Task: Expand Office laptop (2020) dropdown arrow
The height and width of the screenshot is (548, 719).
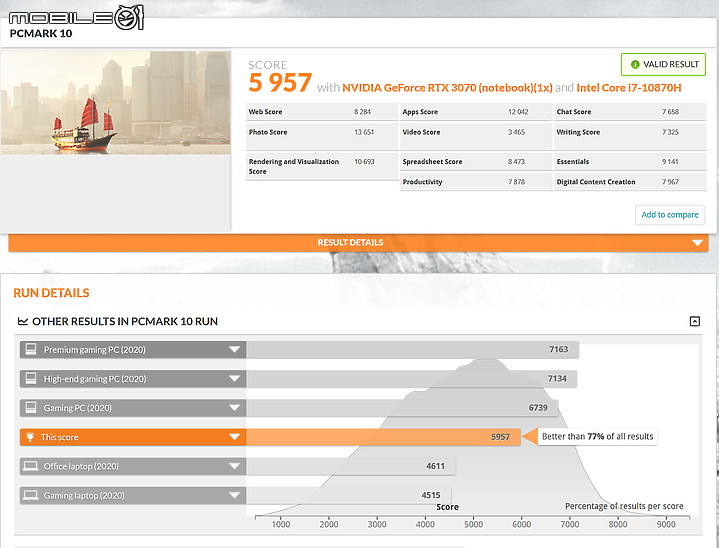Action: [234, 466]
